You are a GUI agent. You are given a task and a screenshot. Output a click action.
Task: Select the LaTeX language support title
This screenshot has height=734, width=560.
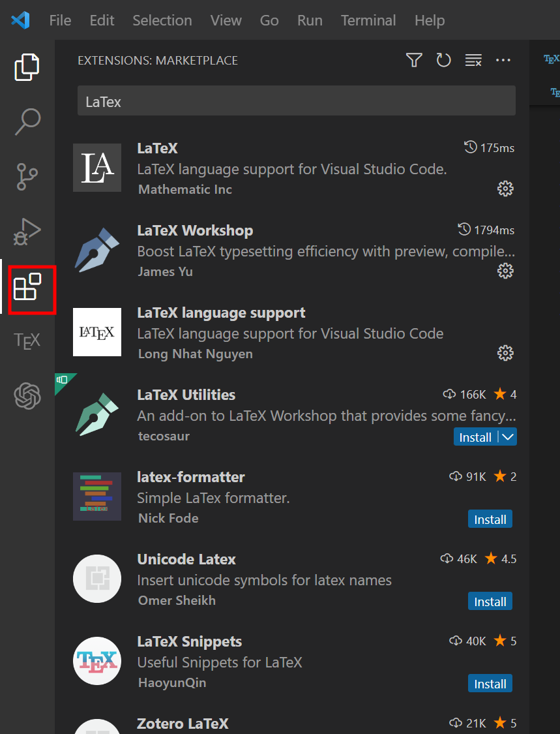coord(221,313)
